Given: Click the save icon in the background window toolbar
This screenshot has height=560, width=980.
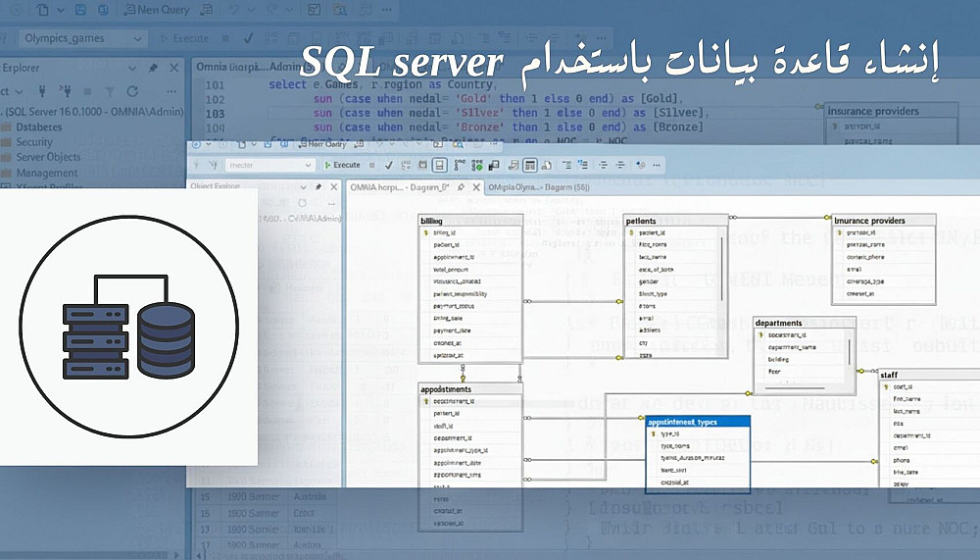Looking at the screenshot, I should click(x=80, y=10).
